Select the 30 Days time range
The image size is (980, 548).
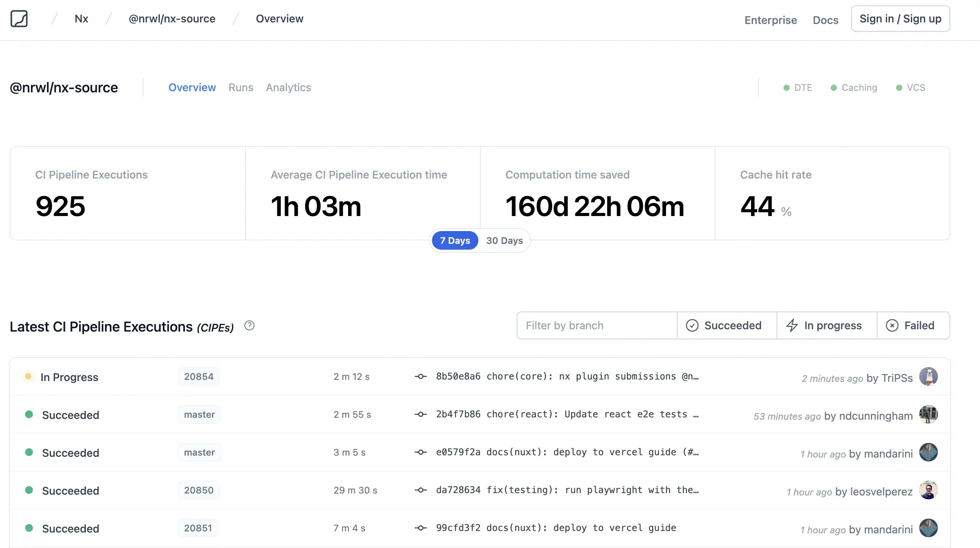(x=504, y=240)
